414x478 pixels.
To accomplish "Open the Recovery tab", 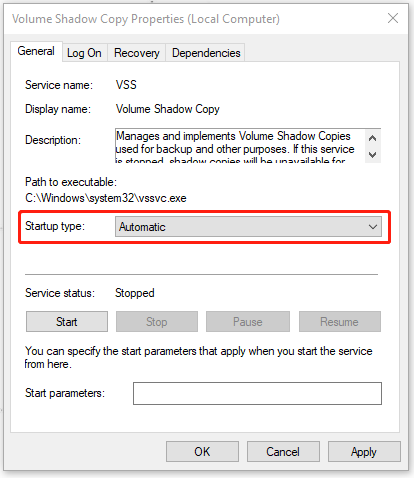I will point(137,53).
